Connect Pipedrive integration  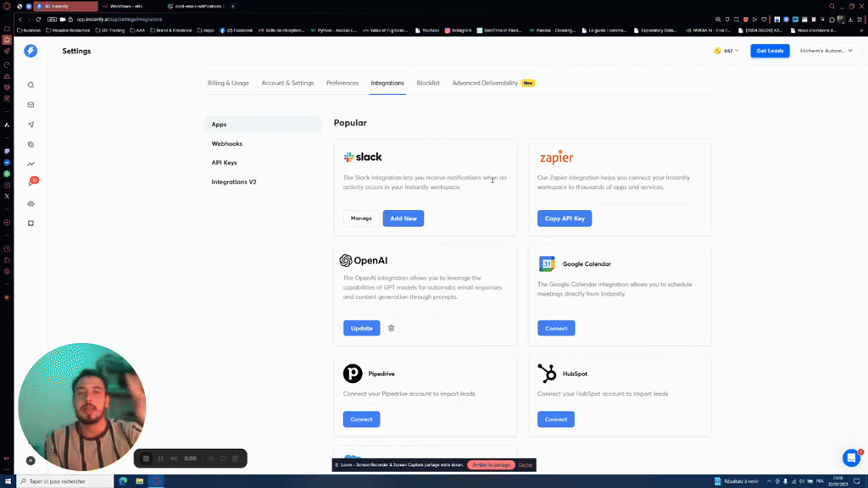click(361, 419)
